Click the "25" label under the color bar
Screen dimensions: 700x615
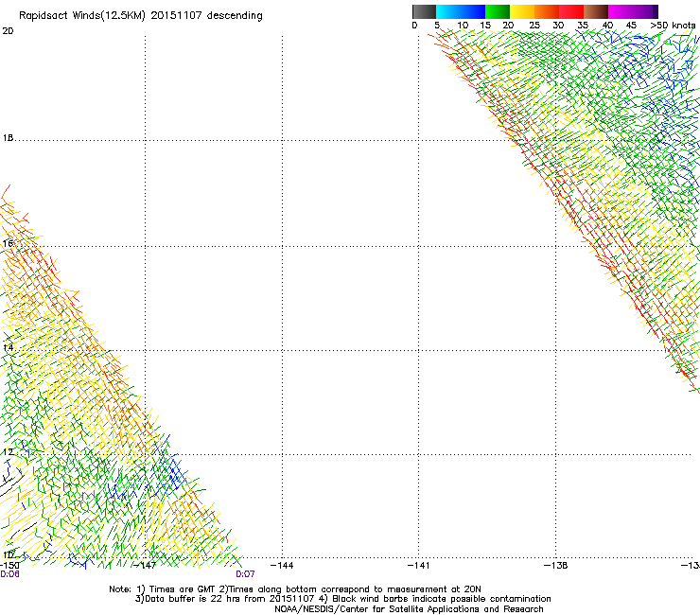pyautogui.click(x=534, y=25)
